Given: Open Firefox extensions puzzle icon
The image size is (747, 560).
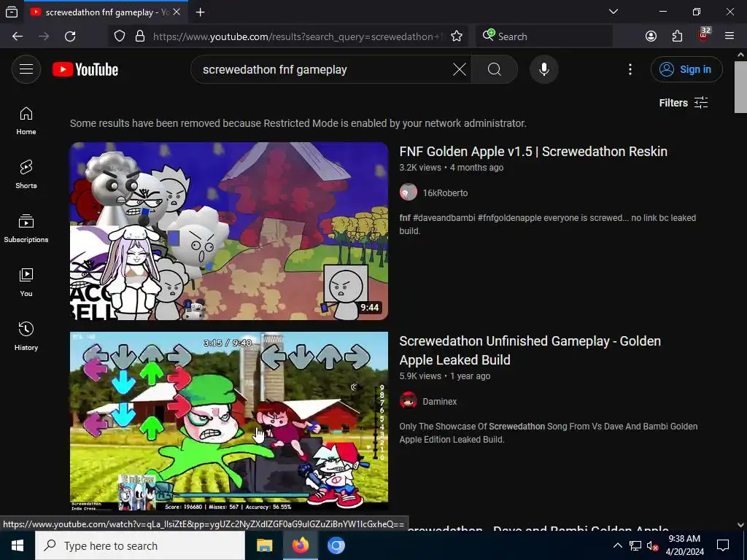Looking at the screenshot, I should [678, 36].
